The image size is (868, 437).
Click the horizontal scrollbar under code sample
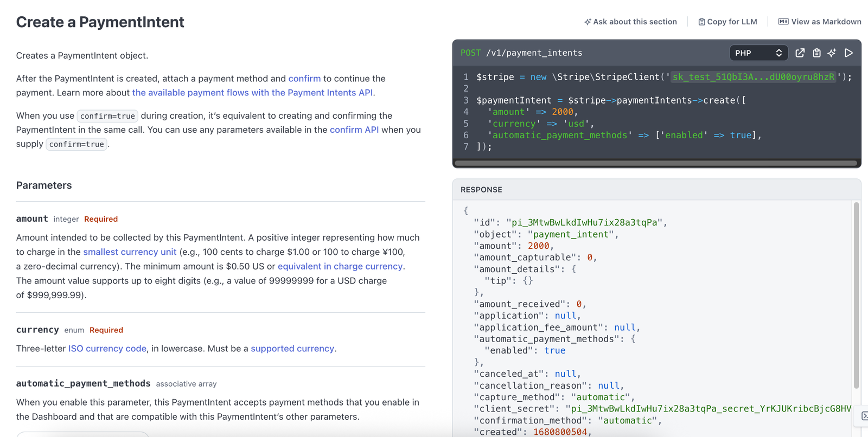pyautogui.click(x=656, y=163)
